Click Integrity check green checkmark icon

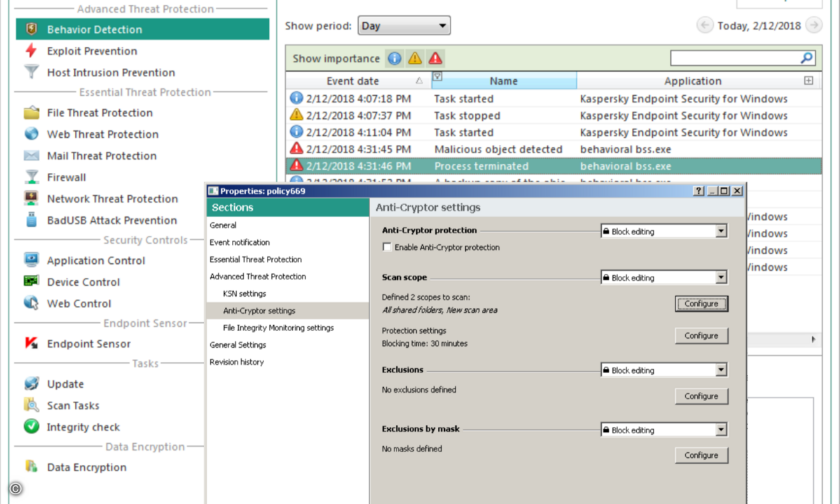[x=31, y=426]
